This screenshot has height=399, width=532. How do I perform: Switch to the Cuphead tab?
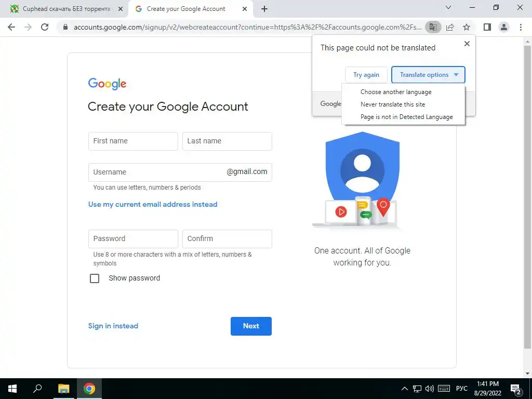(x=64, y=9)
